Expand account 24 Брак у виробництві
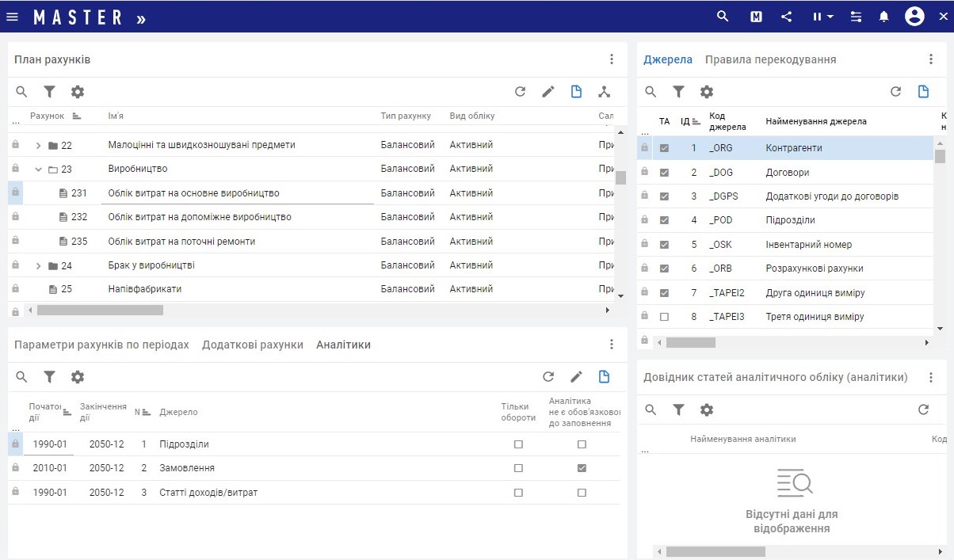 coord(38,266)
